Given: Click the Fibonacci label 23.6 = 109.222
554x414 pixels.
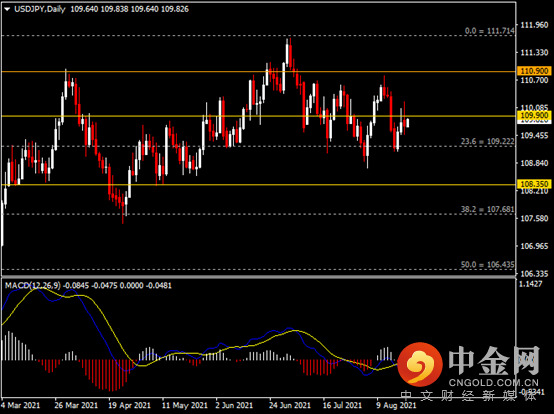Looking at the screenshot, I should coord(488,141).
